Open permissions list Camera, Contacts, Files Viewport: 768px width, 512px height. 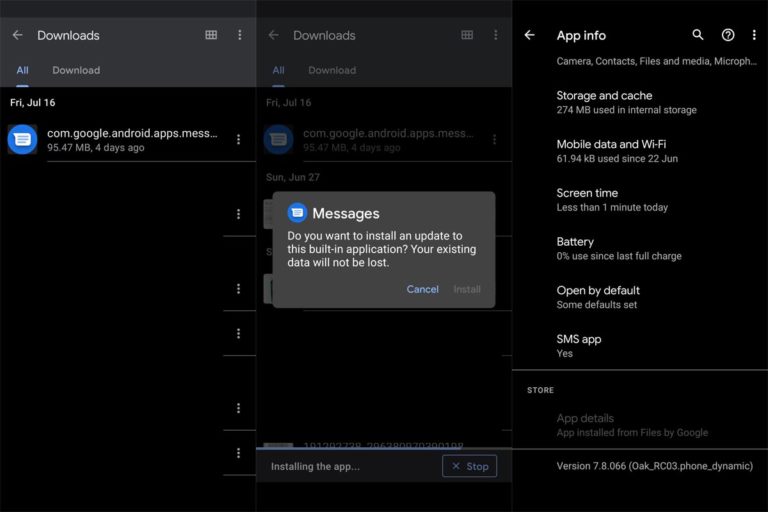[x=656, y=61]
